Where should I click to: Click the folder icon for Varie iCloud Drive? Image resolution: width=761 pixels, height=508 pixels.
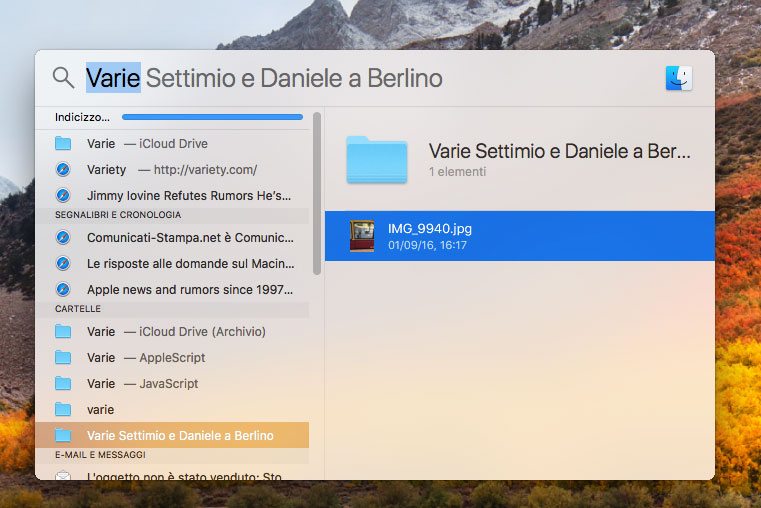click(63, 143)
